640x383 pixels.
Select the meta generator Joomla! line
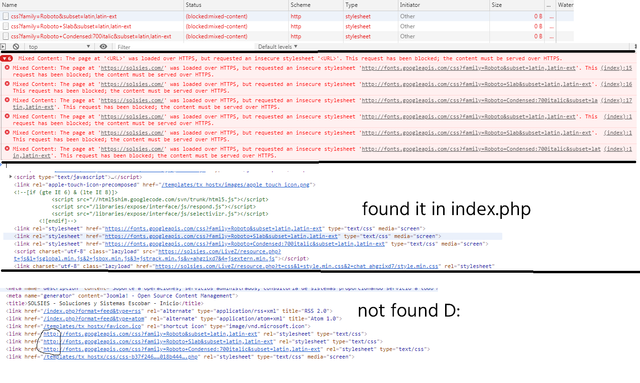(x=122, y=296)
